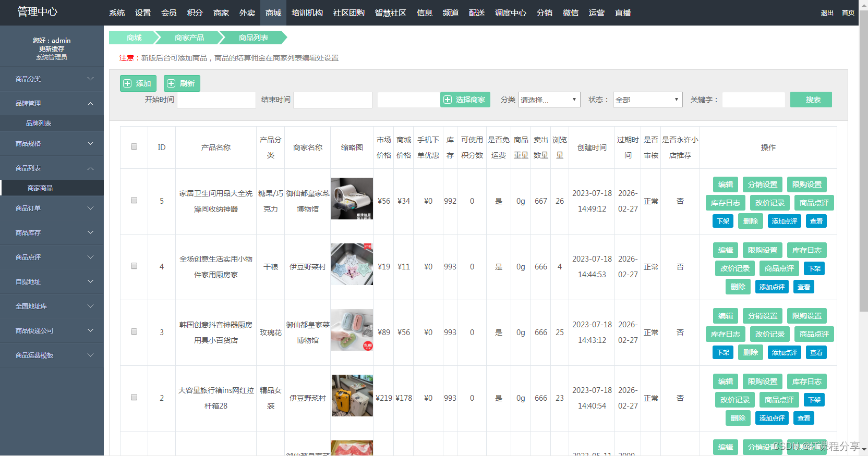Open thumbnail of product ID 5
868x456 pixels.
pos(352,199)
